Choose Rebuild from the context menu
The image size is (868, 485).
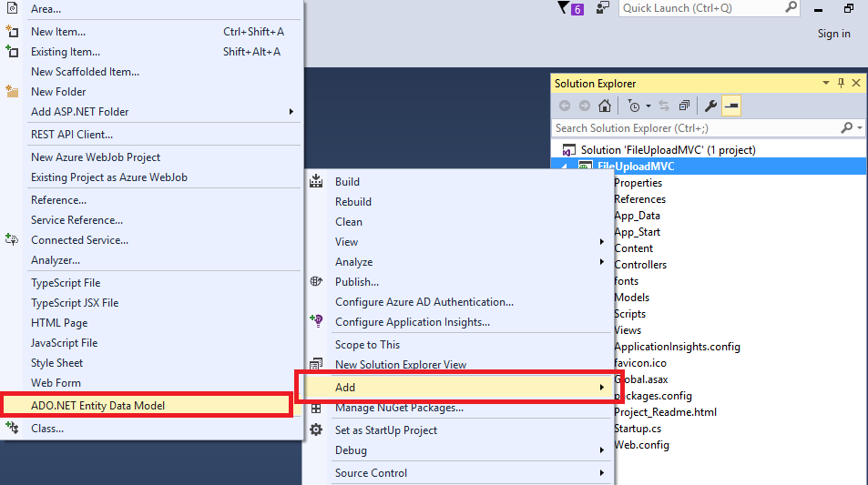[353, 202]
